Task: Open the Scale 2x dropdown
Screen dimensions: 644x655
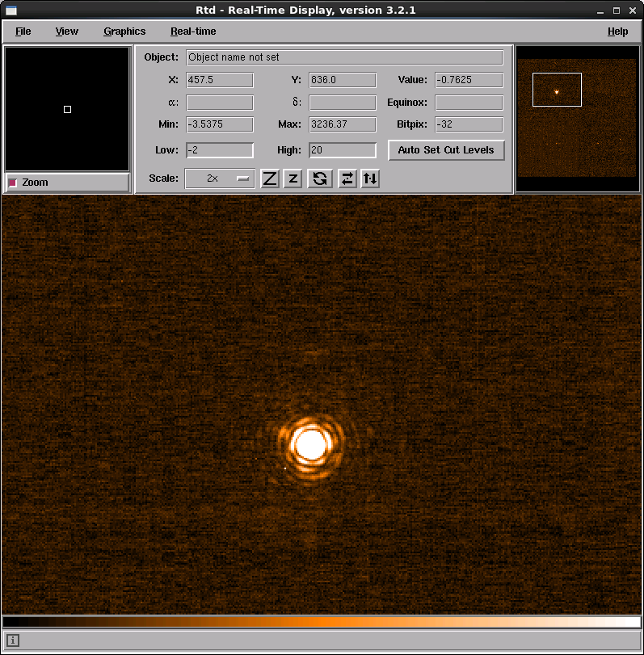Action: (220, 178)
